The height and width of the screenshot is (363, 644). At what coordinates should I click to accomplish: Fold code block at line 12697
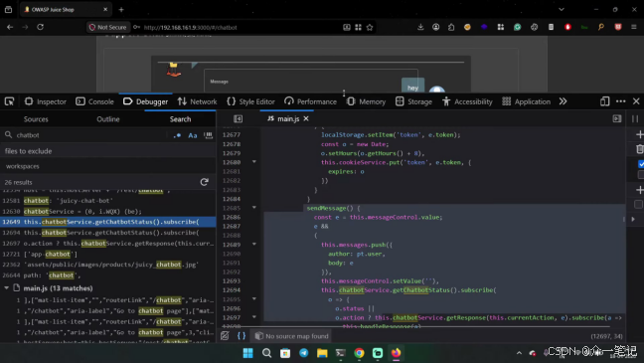pos(254,317)
